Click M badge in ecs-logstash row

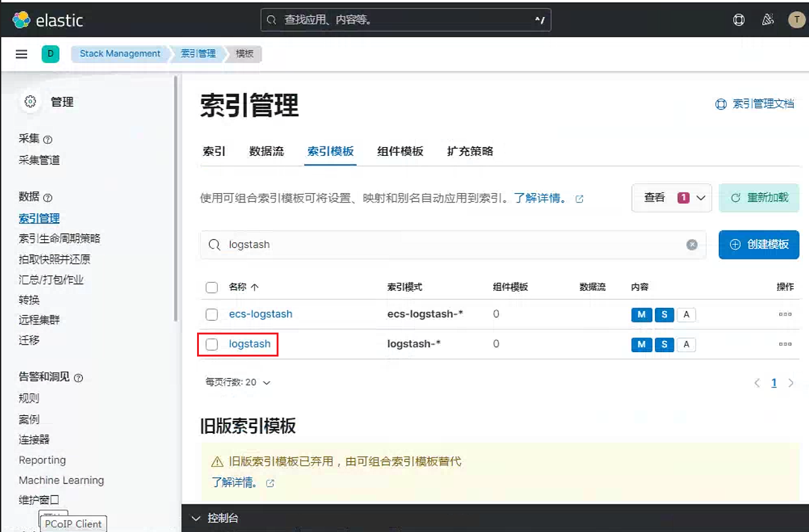coord(642,314)
